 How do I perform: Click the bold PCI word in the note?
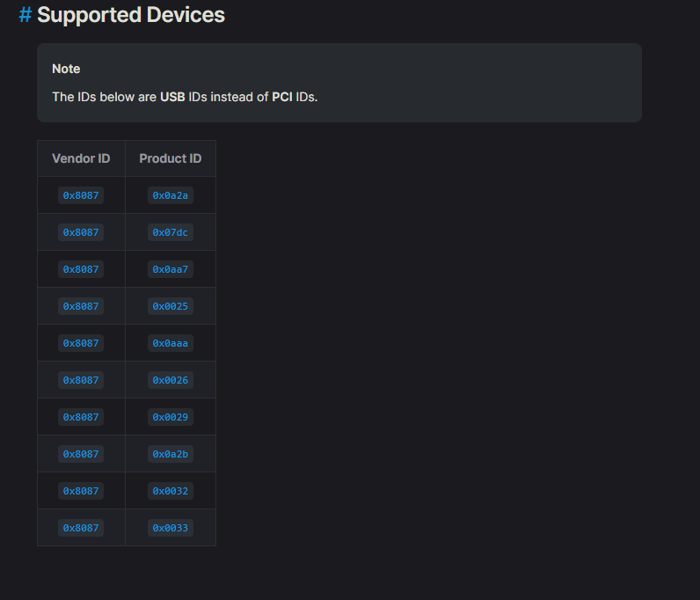282,97
